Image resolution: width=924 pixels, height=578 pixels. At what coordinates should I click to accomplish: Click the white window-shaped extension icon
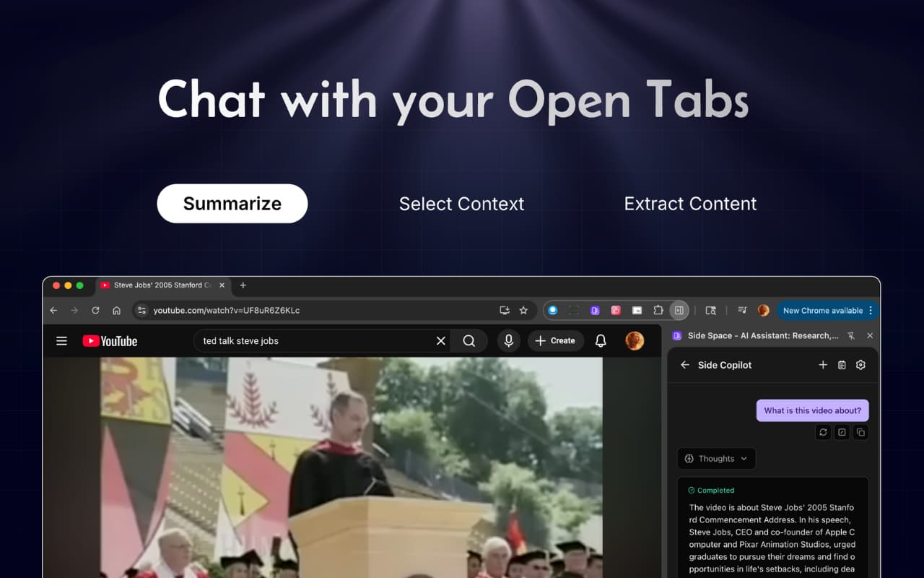pyautogui.click(x=637, y=311)
